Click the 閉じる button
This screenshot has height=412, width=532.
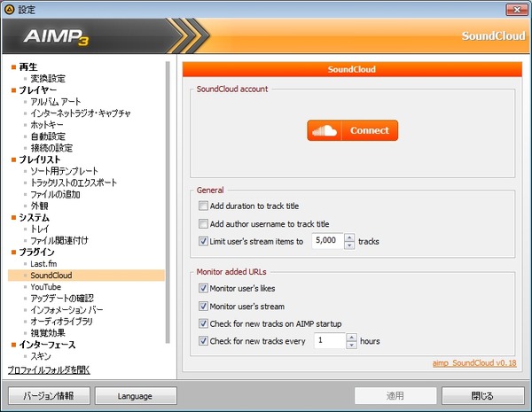pos(483,396)
